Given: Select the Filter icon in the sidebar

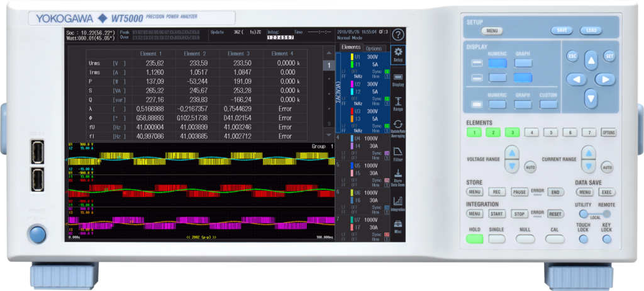Looking at the screenshot, I should 397,154.
